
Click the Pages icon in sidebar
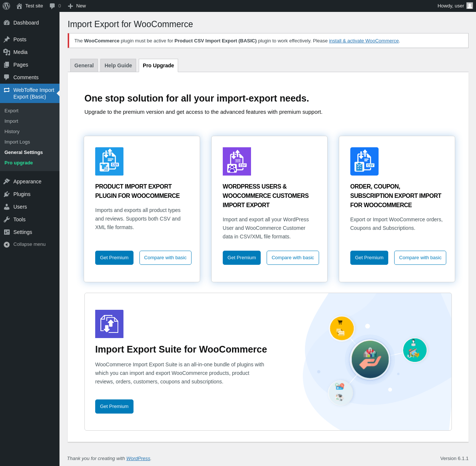(x=7, y=65)
